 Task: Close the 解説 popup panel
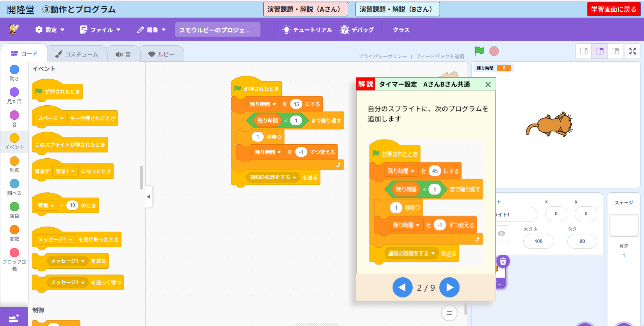(x=488, y=85)
